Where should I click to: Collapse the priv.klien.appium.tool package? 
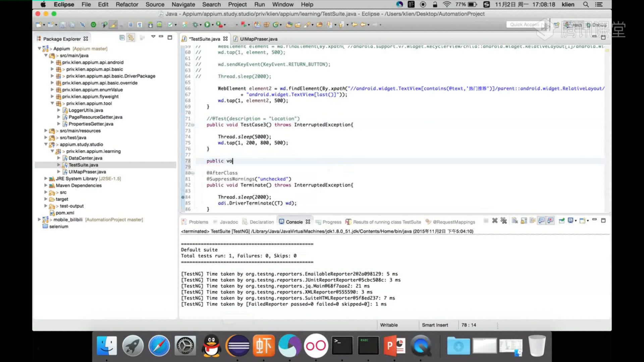(x=52, y=103)
